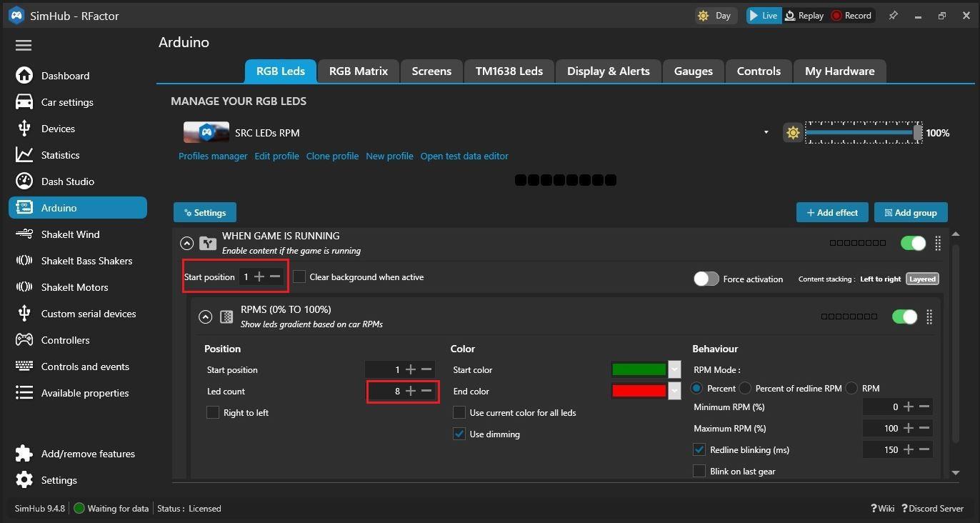Select the RPM radio button
The height and width of the screenshot is (523, 980).
(x=851, y=389)
